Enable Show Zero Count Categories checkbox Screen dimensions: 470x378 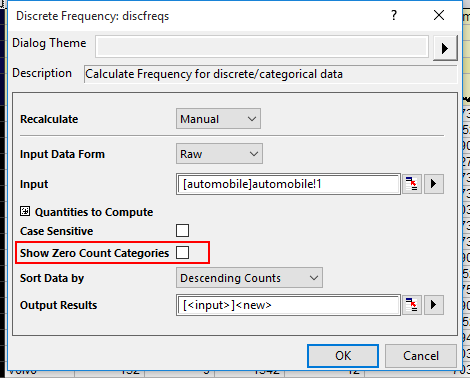point(182,252)
